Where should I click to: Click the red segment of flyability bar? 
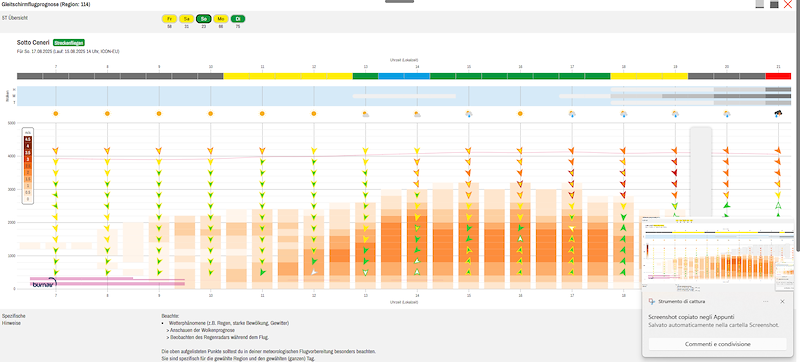click(x=778, y=76)
